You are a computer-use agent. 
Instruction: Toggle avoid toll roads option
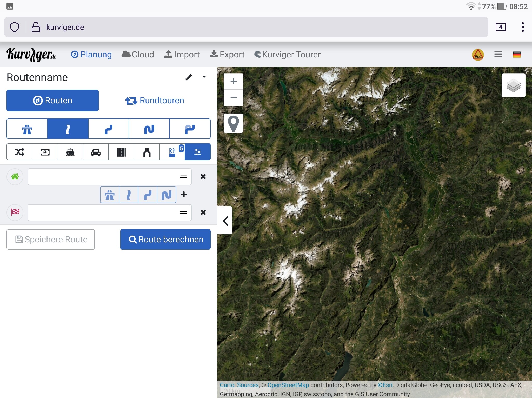(x=45, y=152)
